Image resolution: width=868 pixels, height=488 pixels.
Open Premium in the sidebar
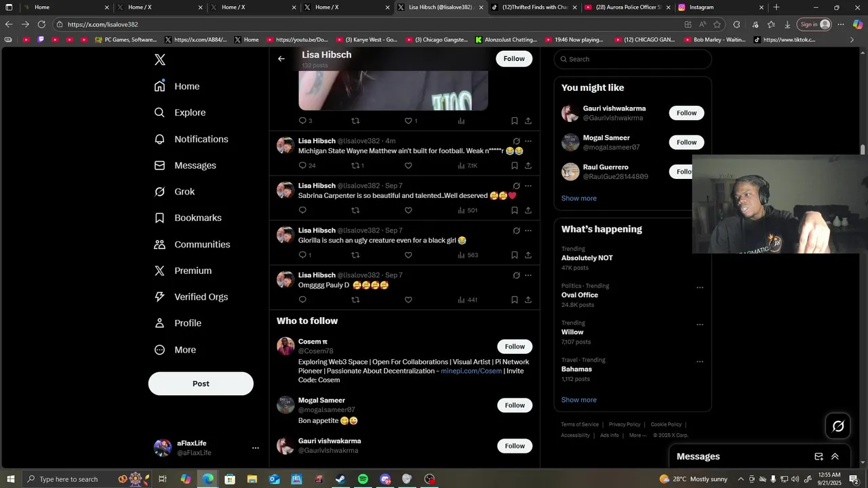[x=183, y=270]
